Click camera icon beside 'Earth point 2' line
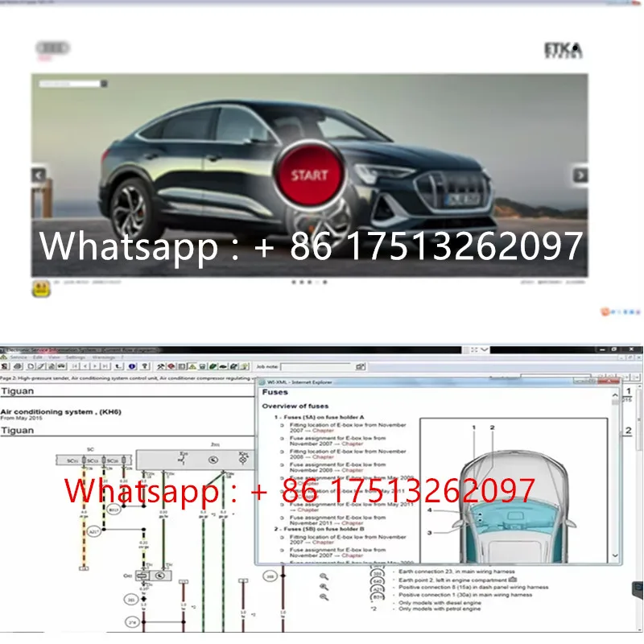Viewport: 644px width, 644px height. pos(513,580)
